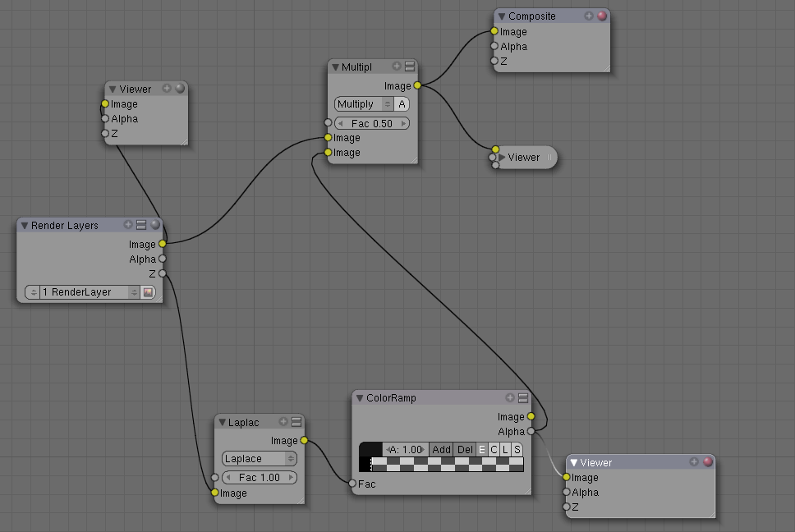Screen dimensions: 795x532
Task: Expand the collapsed Viewer node with its triangle
Action: pos(502,157)
